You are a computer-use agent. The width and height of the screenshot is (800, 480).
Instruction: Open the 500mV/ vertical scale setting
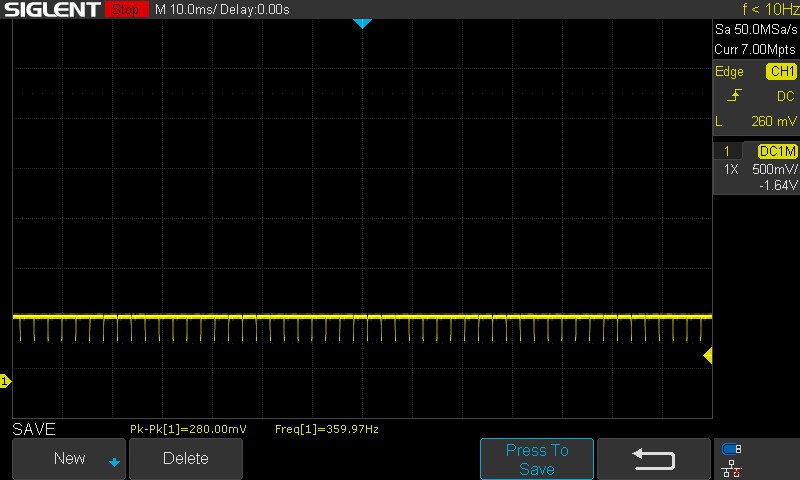pos(774,169)
